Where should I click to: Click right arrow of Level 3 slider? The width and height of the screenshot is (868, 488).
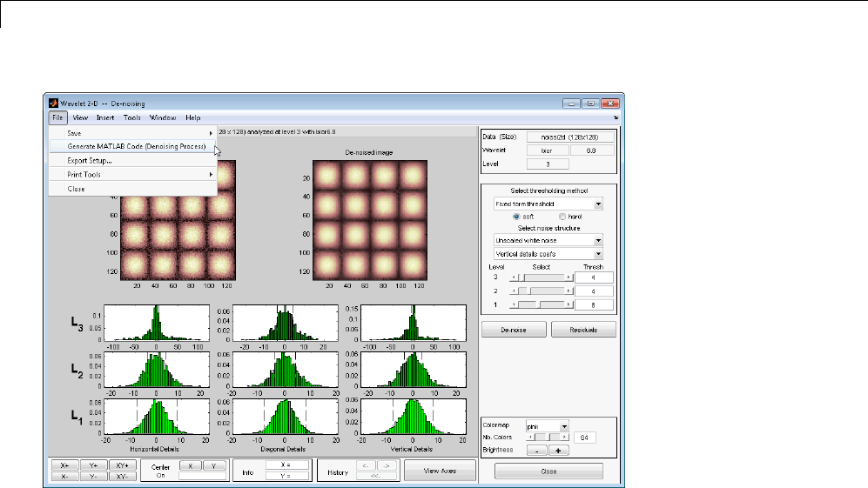click(x=569, y=277)
